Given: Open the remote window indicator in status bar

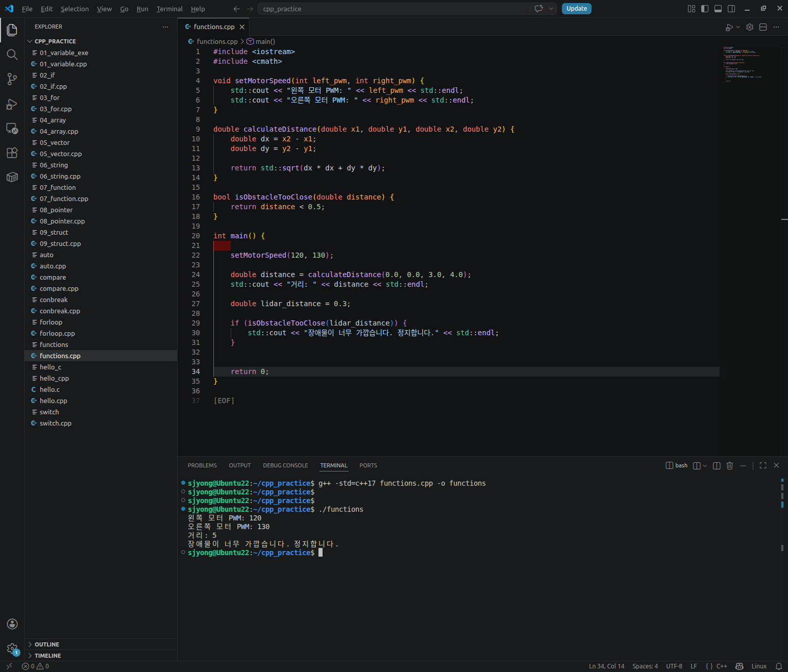Looking at the screenshot, I should [9, 666].
